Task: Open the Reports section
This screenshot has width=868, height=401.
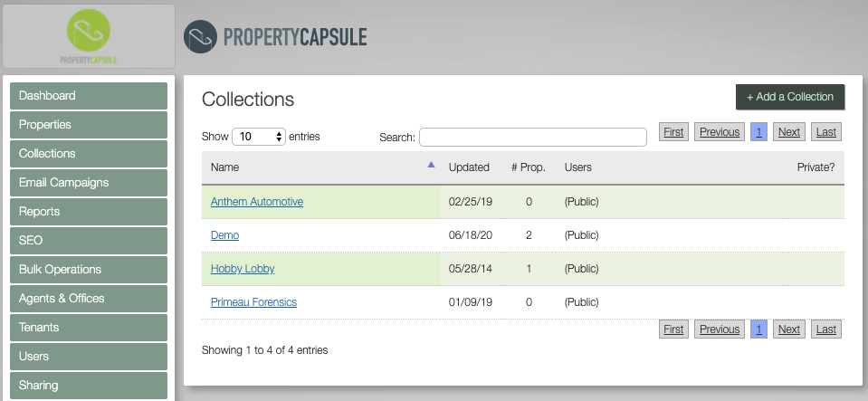Action: click(89, 212)
